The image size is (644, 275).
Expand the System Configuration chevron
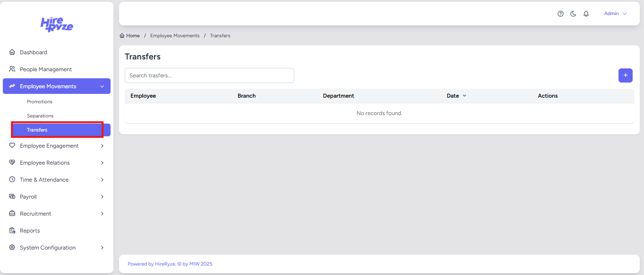[102, 248]
